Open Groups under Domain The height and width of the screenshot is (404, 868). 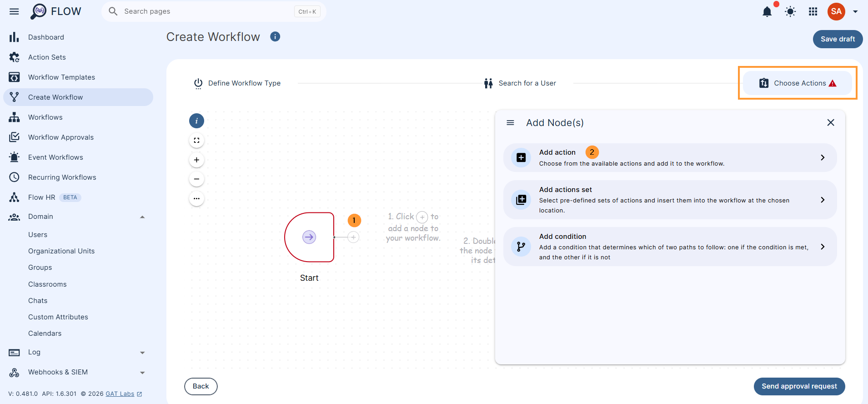point(40,268)
